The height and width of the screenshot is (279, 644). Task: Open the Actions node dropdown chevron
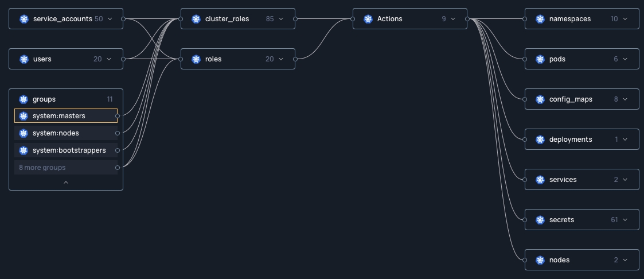(x=453, y=19)
